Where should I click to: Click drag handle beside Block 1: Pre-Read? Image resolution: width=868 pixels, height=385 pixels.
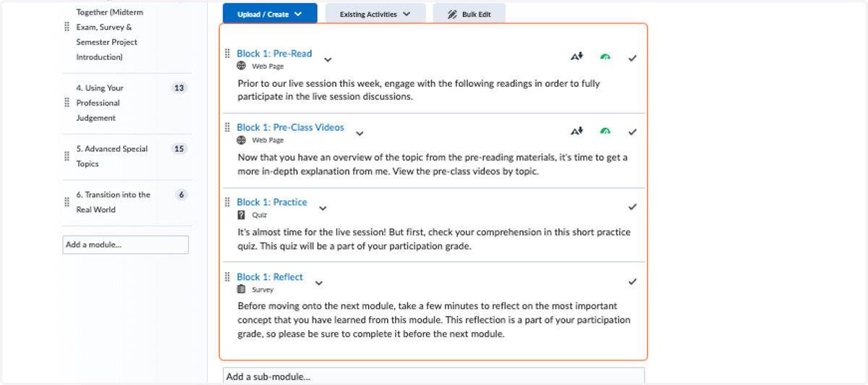tap(228, 54)
